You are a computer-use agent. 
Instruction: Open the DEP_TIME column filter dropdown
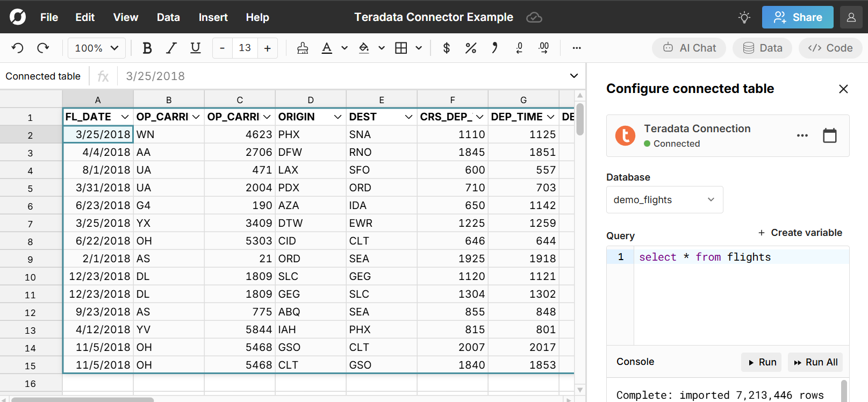550,117
